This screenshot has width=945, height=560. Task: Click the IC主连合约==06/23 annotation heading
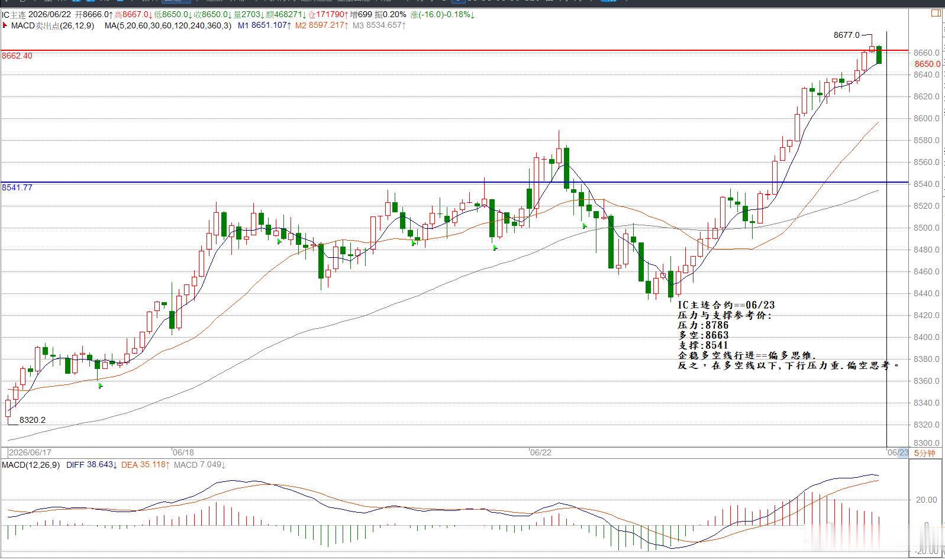(x=726, y=305)
